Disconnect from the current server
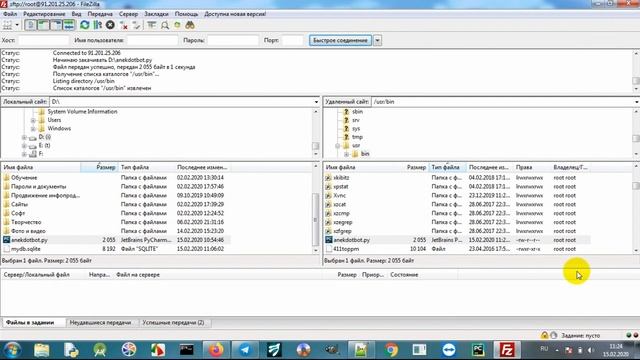The image size is (640, 360). tap(124, 25)
